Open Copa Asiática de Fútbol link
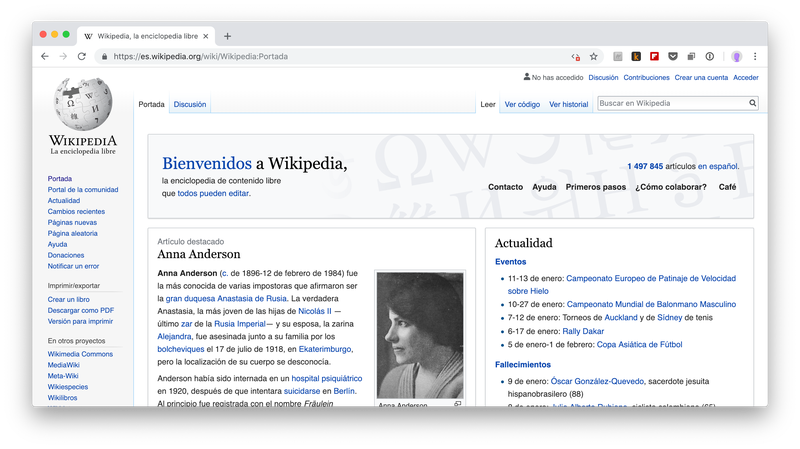 (x=639, y=344)
